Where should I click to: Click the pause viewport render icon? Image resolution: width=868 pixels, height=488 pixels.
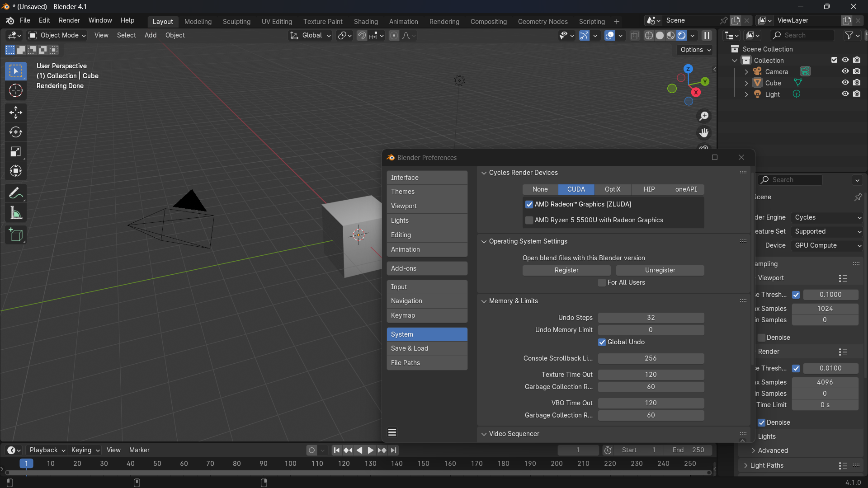[x=707, y=36]
